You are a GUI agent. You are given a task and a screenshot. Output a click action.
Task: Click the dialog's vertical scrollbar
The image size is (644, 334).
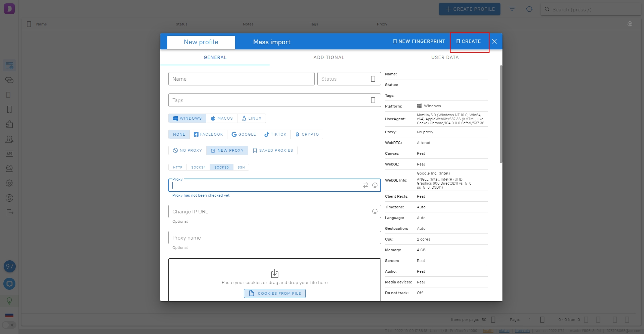pos(501,114)
